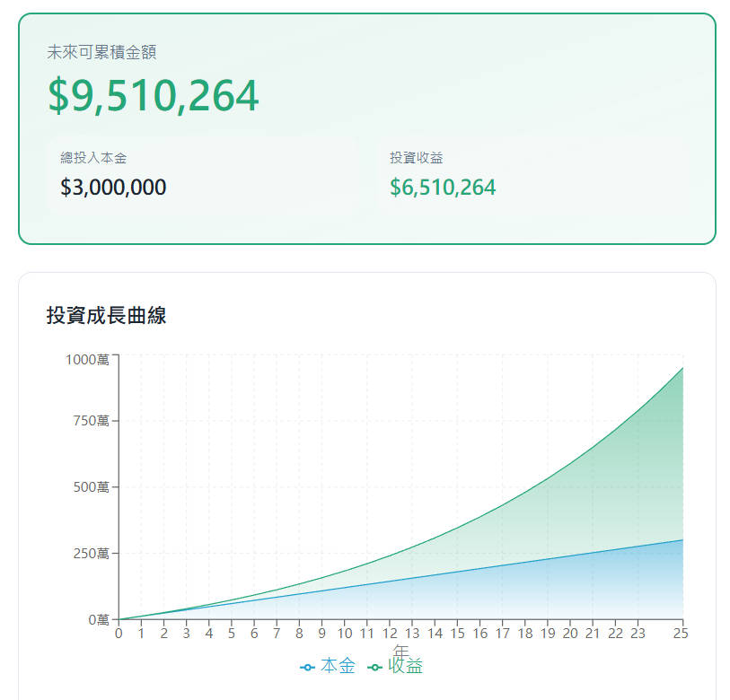Click the chart point at year 0
Screen dimensions: 730x700
click(117, 618)
